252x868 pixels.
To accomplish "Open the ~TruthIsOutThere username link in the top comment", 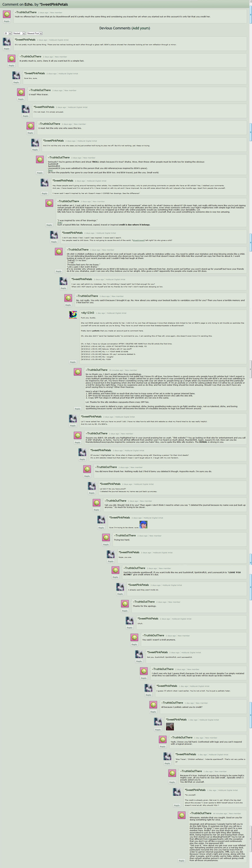I will pyautogui.click(x=26, y=12).
